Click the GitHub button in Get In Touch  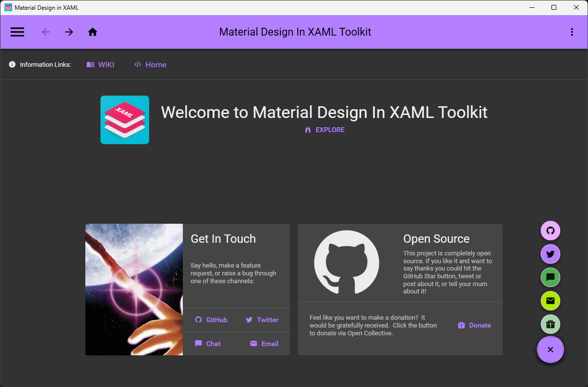coord(211,320)
